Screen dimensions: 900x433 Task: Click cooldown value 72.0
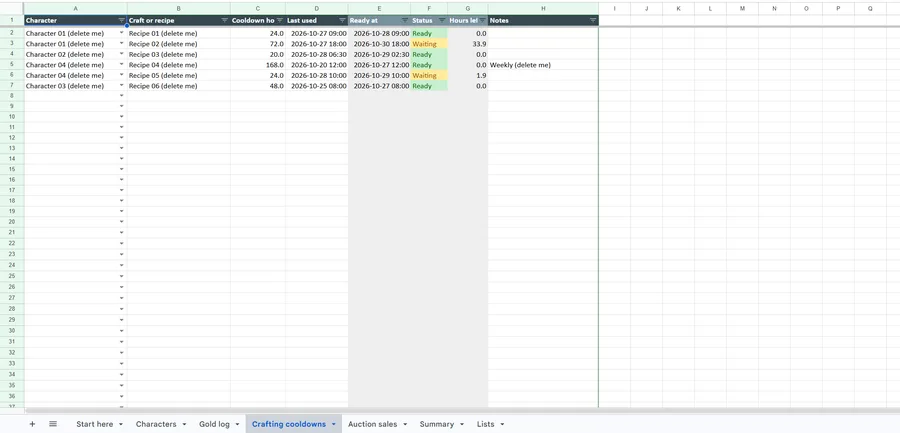(258, 44)
